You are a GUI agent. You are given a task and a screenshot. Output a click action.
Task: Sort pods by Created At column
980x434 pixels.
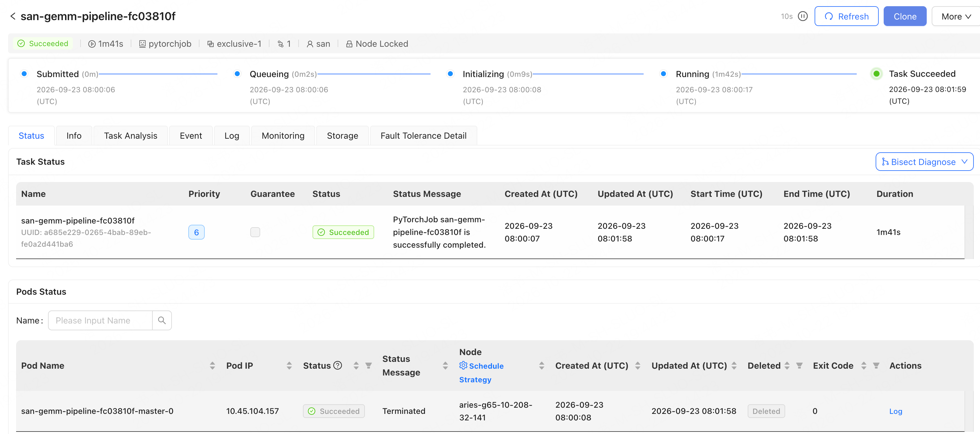click(638, 366)
